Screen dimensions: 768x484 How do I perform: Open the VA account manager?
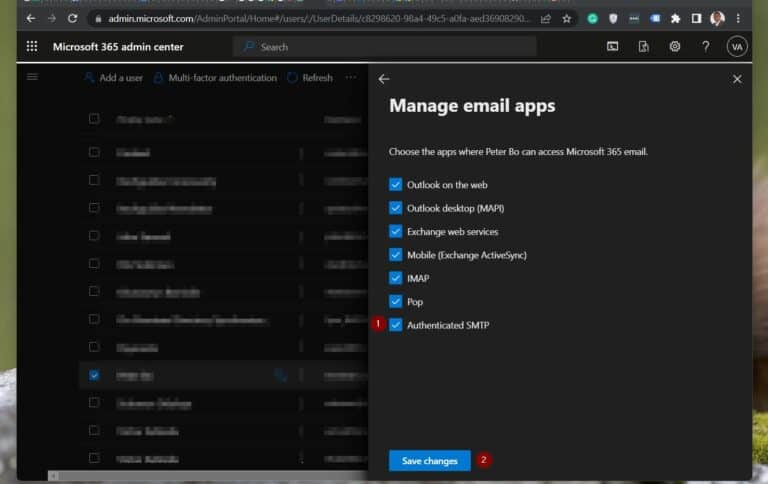(737, 47)
